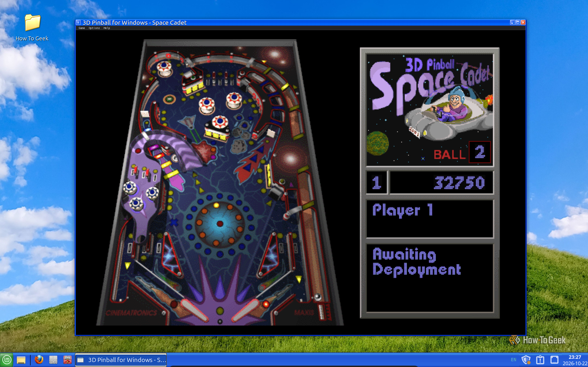
Task: Select the How To Geek desktop folder
Action: click(x=32, y=28)
